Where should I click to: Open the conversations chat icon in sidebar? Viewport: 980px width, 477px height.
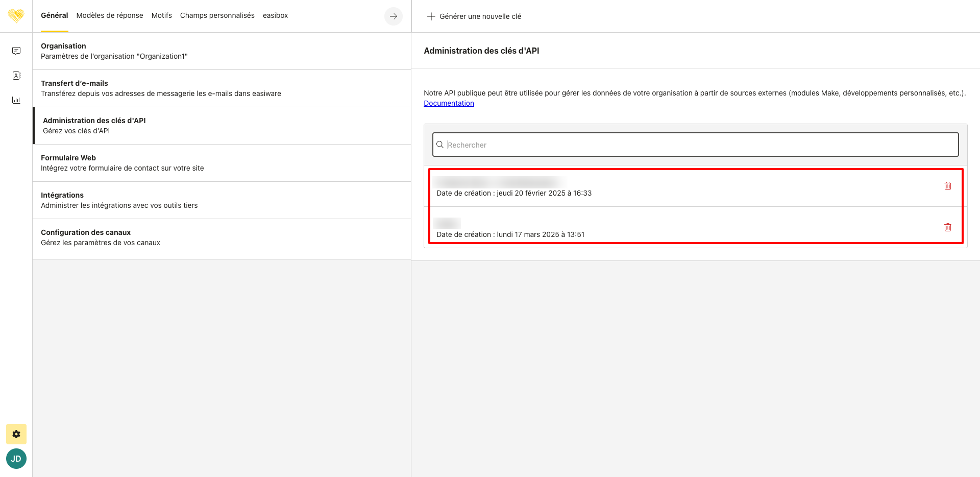(x=16, y=51)
